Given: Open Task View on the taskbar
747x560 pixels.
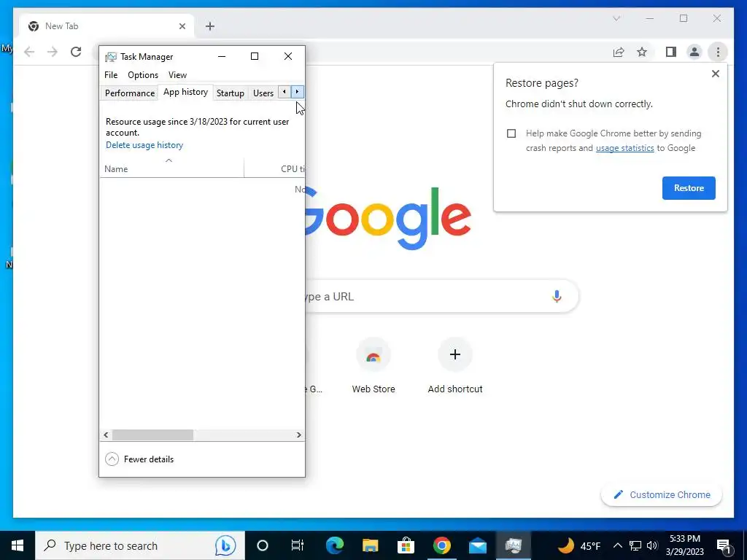Looking at the screenshot, I should click(x=298, y=545).
